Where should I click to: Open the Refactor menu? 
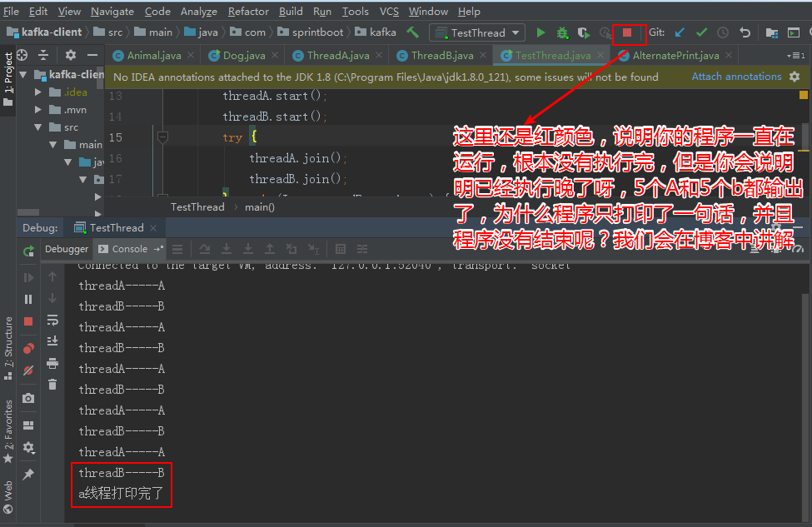(248, 12)
